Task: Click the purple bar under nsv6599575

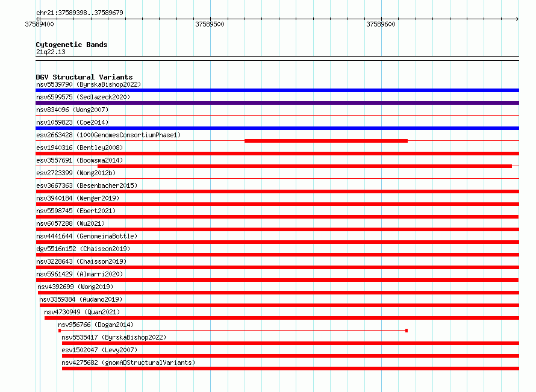Action: [277, 103]
